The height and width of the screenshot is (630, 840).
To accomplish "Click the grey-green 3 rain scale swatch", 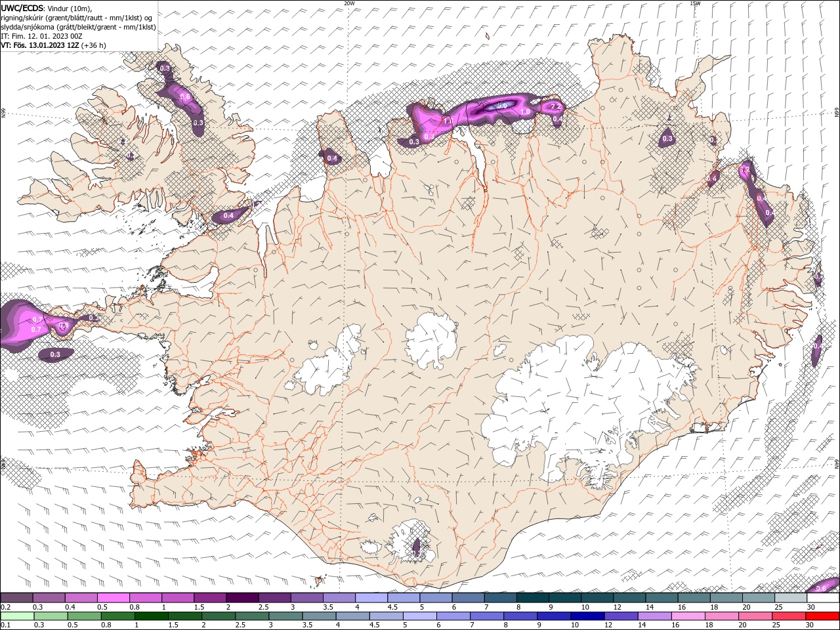I will (285, 616).
